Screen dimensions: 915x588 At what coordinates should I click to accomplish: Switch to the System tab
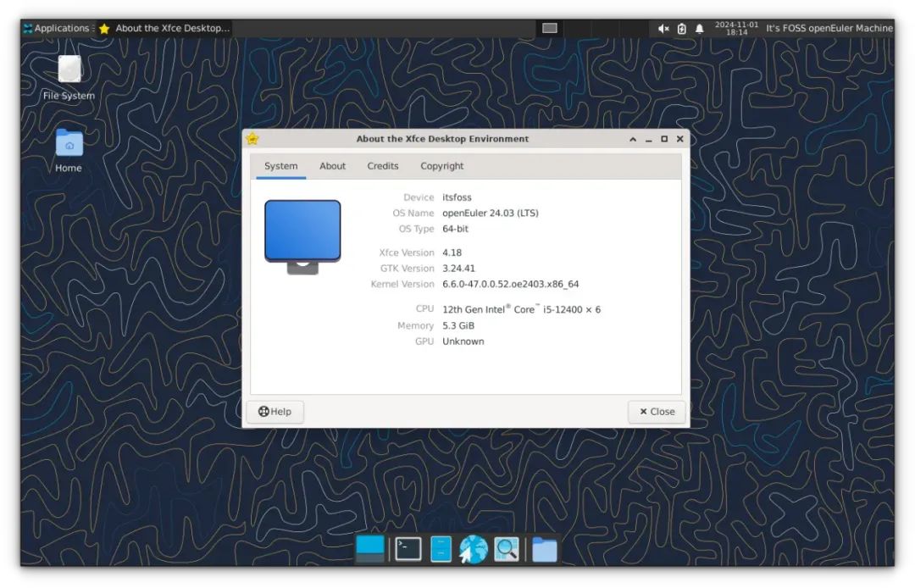click(x=280, y=166)
